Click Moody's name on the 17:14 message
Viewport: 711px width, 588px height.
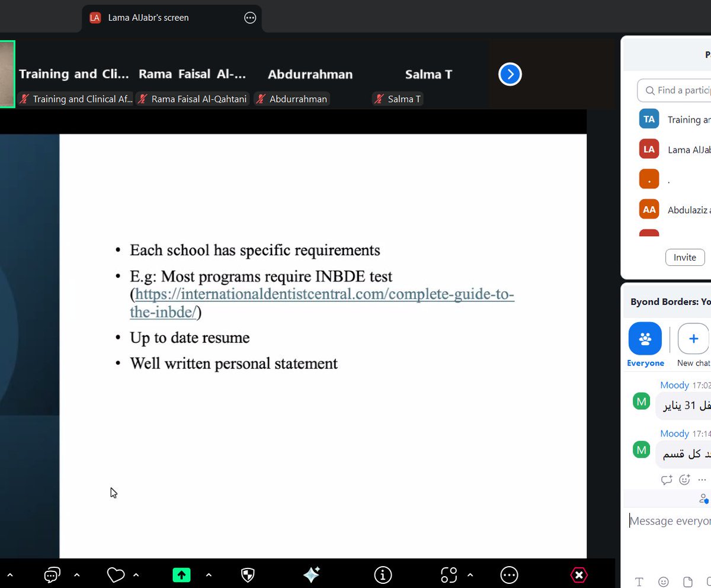coord(674,433)
